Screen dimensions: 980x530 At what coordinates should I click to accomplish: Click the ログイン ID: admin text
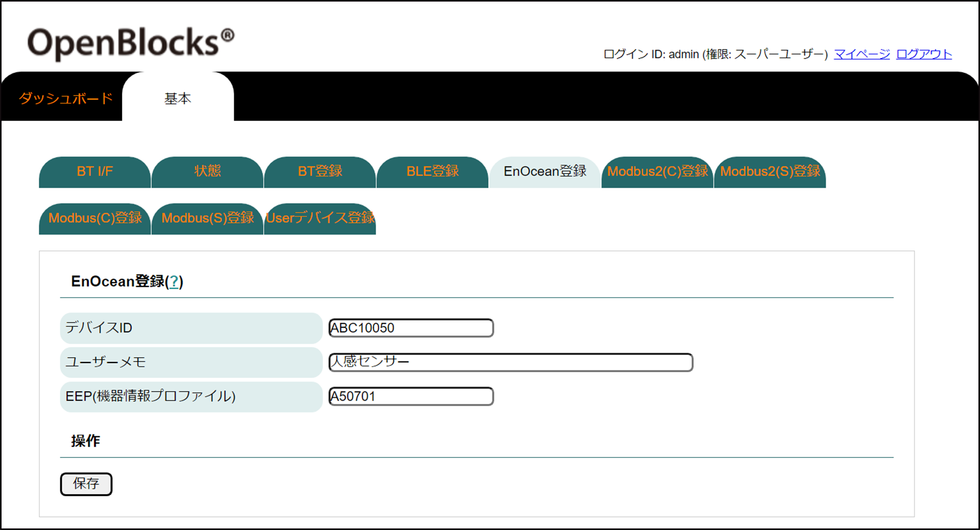[651, 54]
